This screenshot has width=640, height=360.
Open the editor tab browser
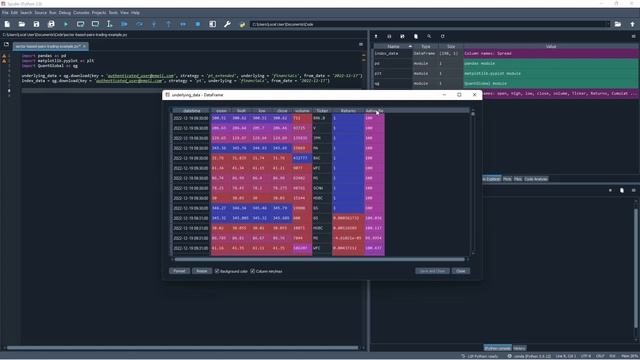coord(6,44)
